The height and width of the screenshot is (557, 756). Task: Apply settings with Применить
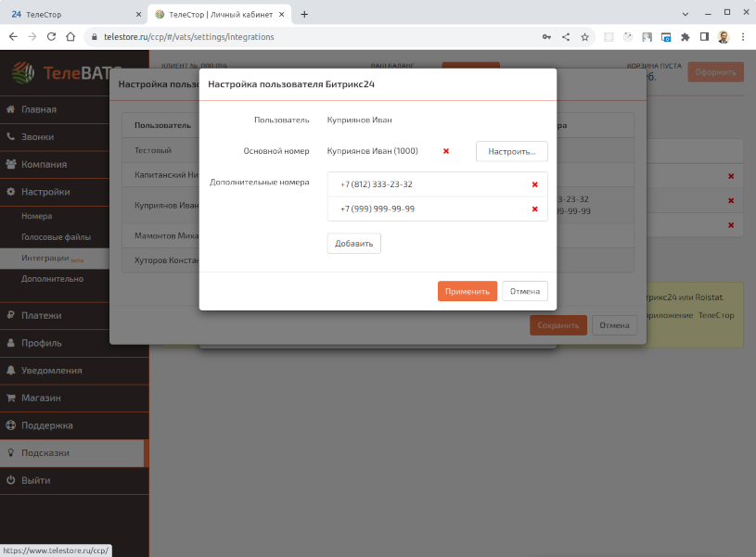(x=468, y=292)
